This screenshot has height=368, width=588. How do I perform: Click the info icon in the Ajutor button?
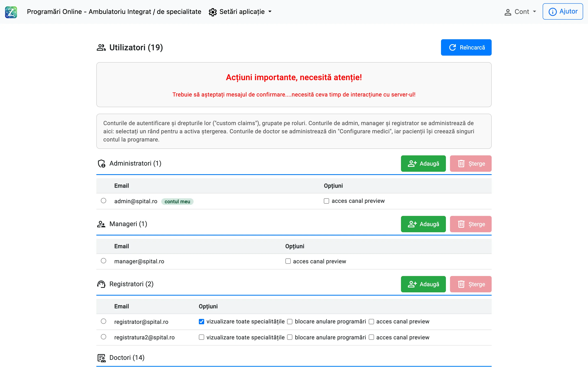(552, 12)
